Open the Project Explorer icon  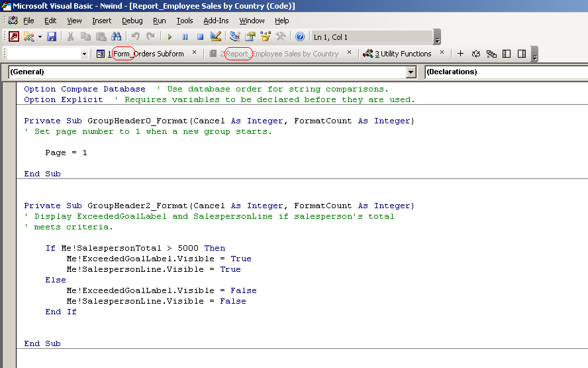coord(235,36)
